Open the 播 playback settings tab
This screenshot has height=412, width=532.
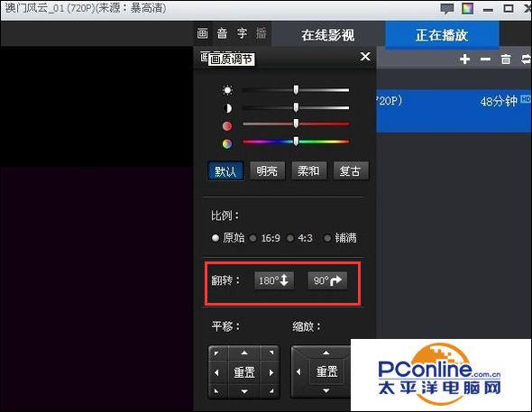click(x=261, y=33)
